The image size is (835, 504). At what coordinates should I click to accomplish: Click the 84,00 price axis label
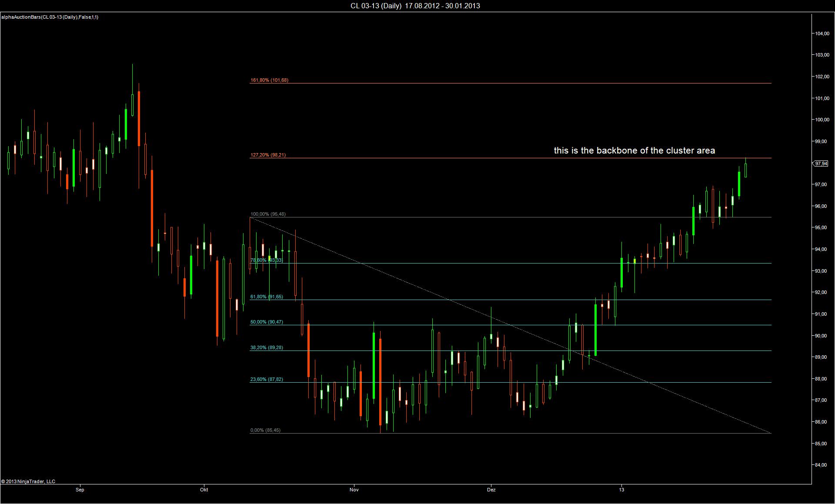click(822, 465)
